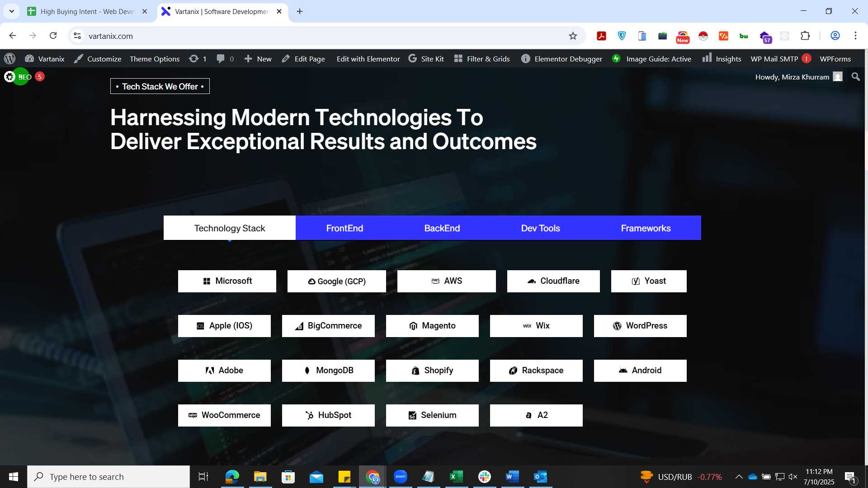This screenshot has width=868, height=488.
Task: Click the Rackspace button
Action: [x=536, y=371]
